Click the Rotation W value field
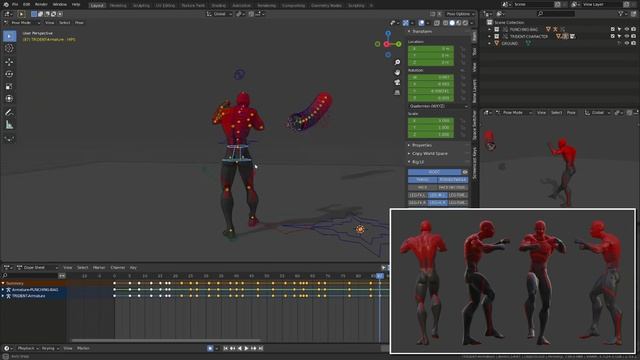 (x=431, y=77)
